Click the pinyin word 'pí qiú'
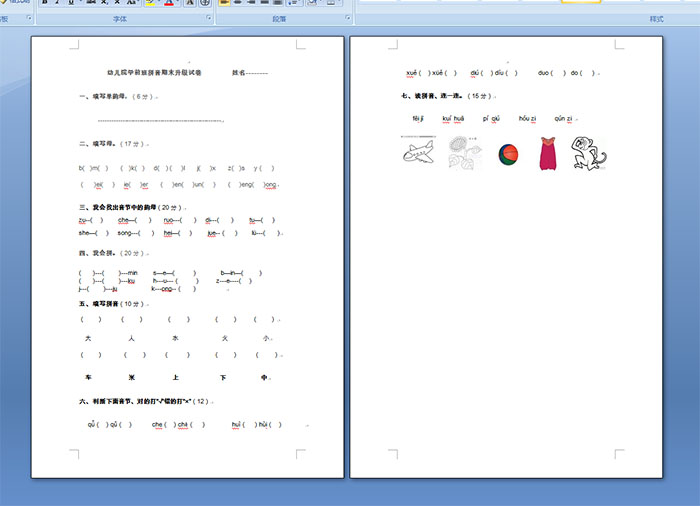The image size is (700, 506). click(491, 118)
